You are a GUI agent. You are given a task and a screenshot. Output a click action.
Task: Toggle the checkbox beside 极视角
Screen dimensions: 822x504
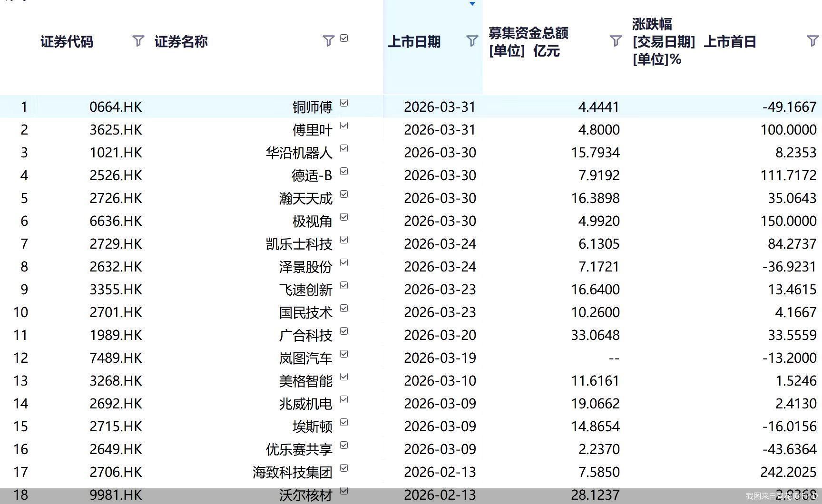point(344,216)
